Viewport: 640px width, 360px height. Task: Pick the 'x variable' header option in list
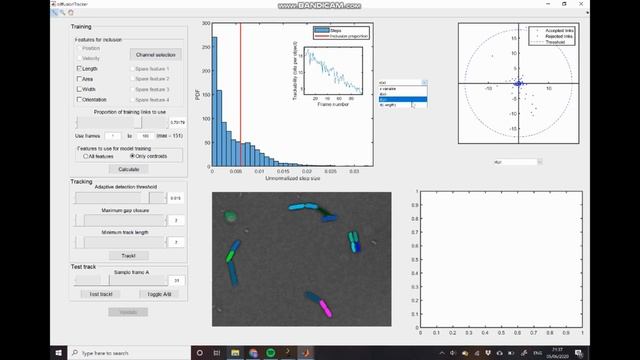403,89
